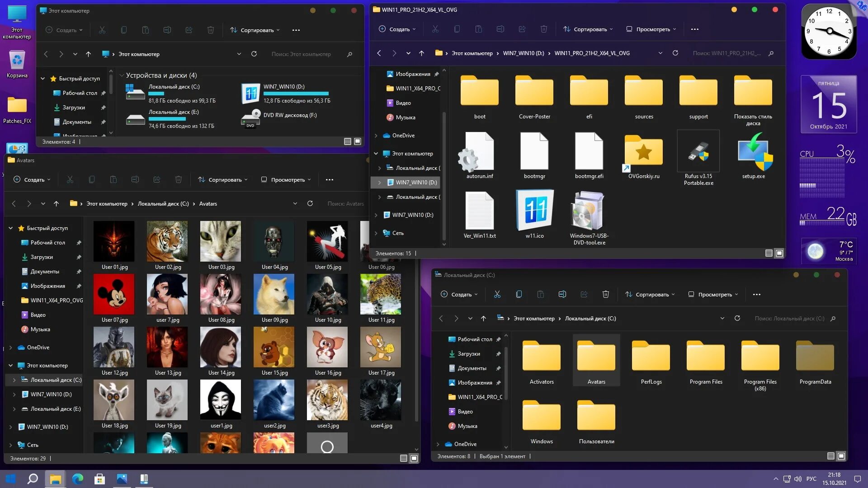The width and height of the screenshot is (868, 488).
Task: Open Windows7-USB-DVD-tool.exe file
Action: click(x=589, y=218)
